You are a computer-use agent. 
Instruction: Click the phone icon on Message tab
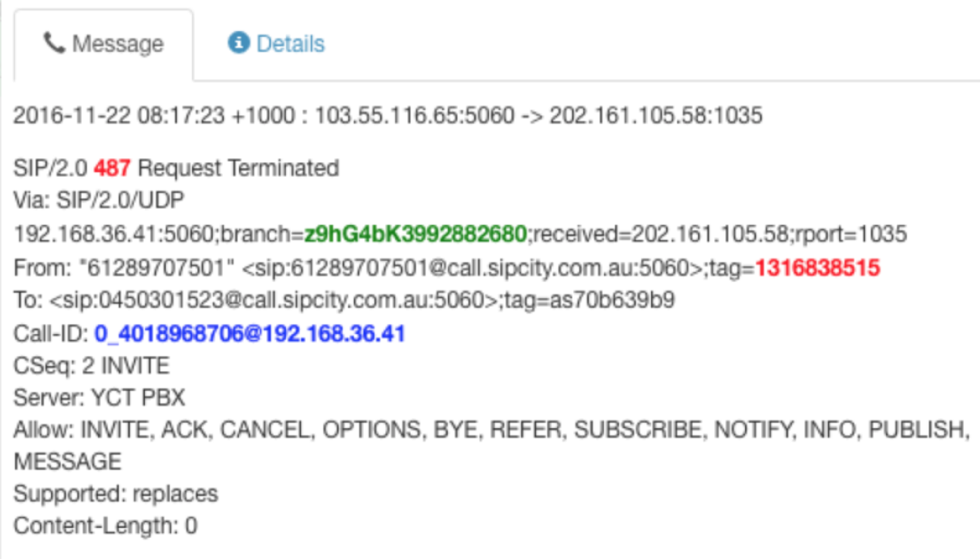click(54, 42)
